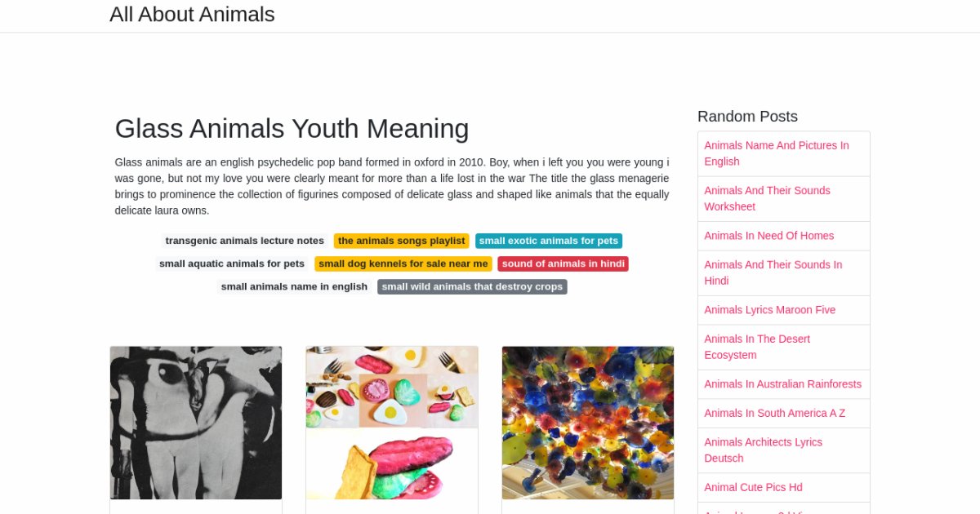The width and height of the screenshot is (980, 514).
Task: Click the small exotic animals for pets tag
Action: [548, 241]
